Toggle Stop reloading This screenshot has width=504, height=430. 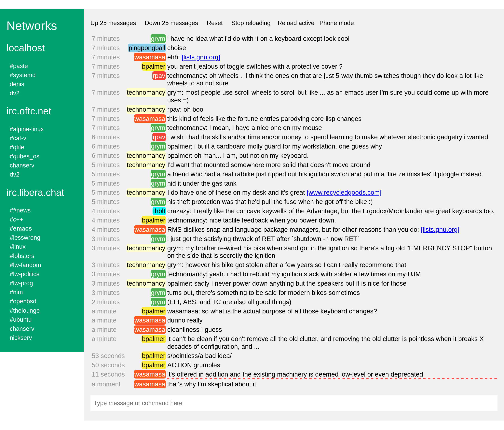tap(251, 23)
